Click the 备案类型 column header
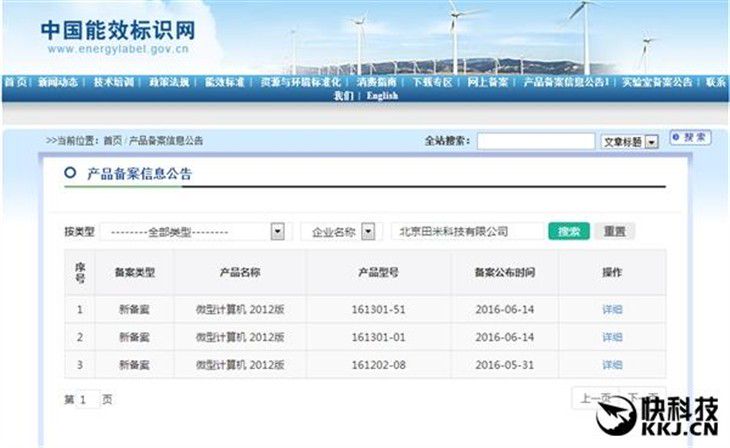The image size is (730, 448). pos(135,272)
